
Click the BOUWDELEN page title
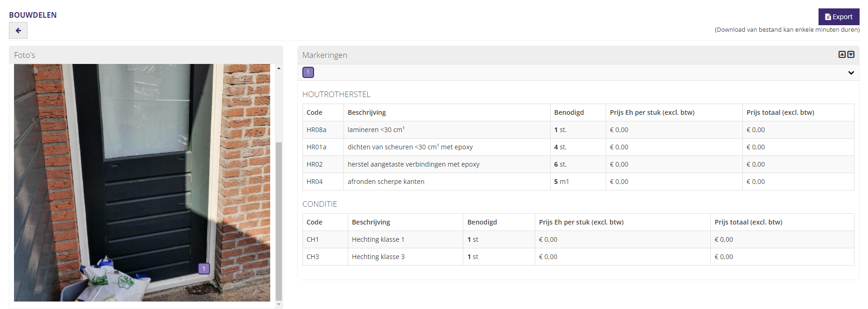coord(33,15)
